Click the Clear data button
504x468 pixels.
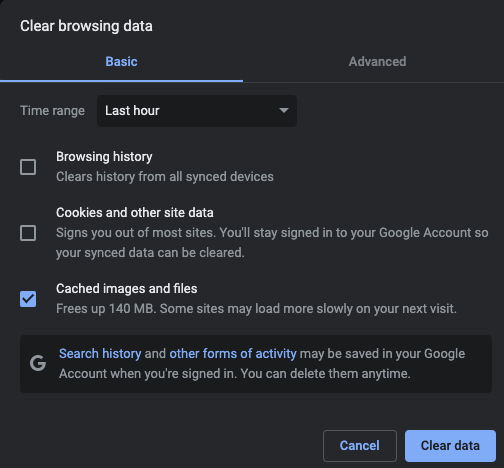[450, 446]
